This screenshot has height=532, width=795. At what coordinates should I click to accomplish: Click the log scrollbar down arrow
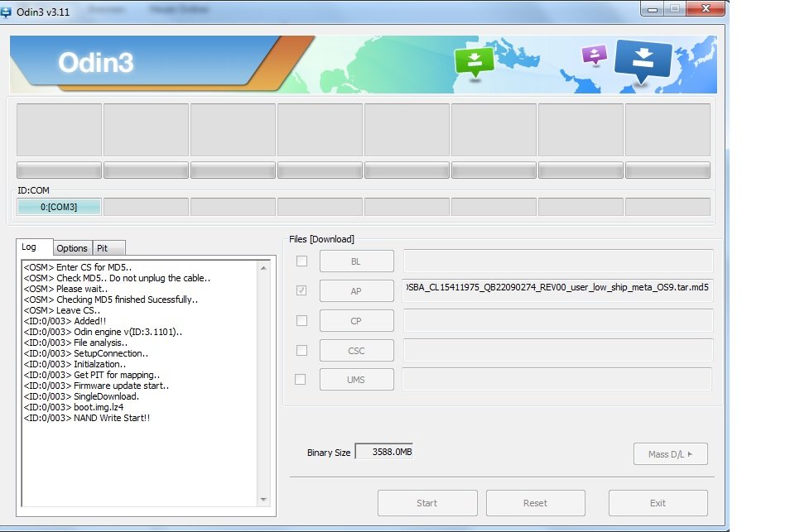pyautogui.click(x=263, y=500)
